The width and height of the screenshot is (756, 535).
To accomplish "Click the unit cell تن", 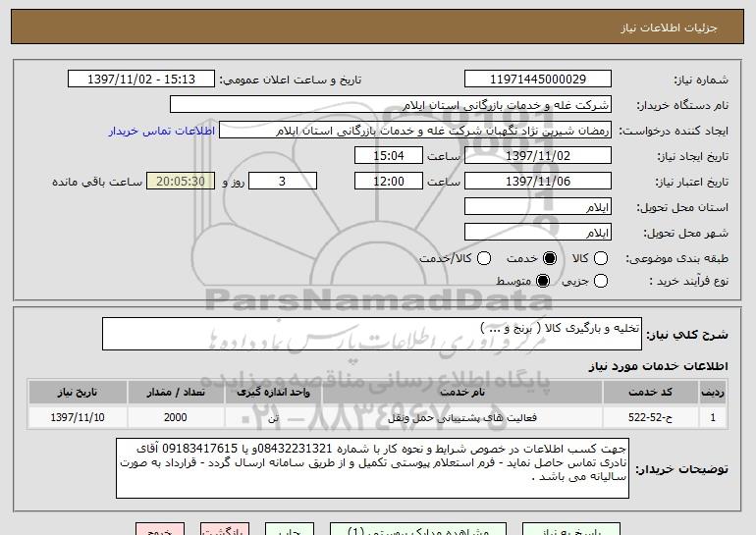I will click(x=273, y=417).
